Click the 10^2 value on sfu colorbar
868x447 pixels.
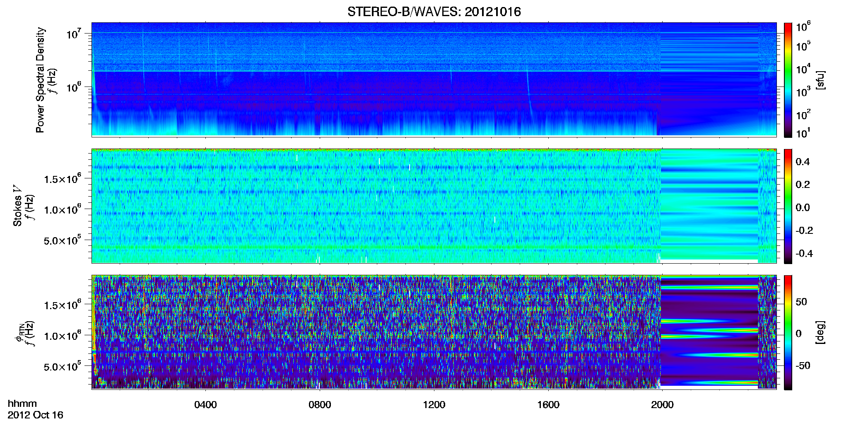tap(803, 114)
